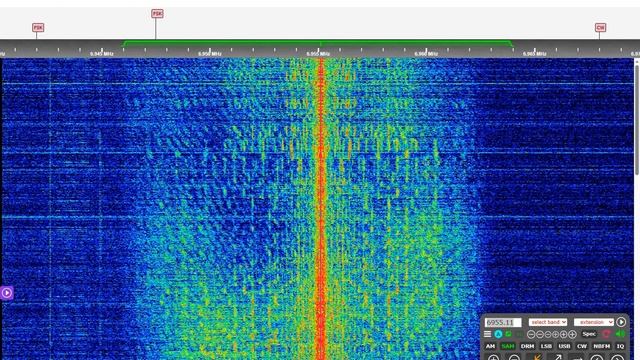Select IQ demodulation mode
640x360 pixels.
620,346
